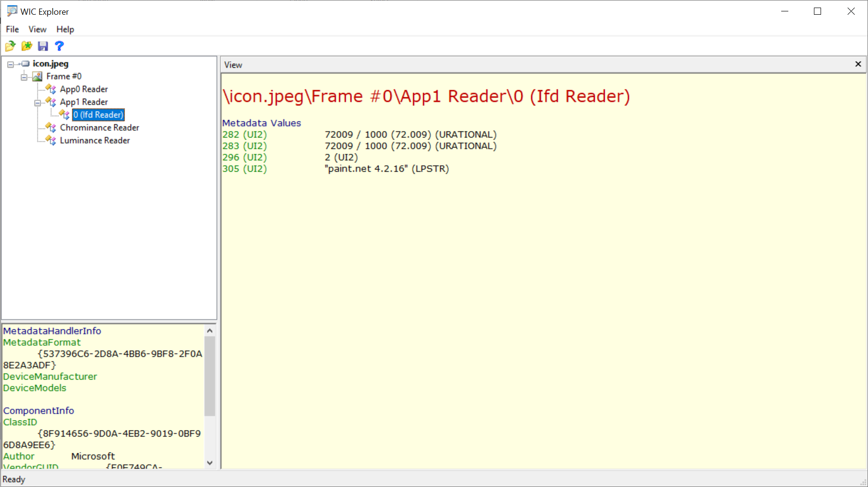The image size is (868, 487).
Task: Click the blue question mark help icon
Action: (x=59, y=46)
